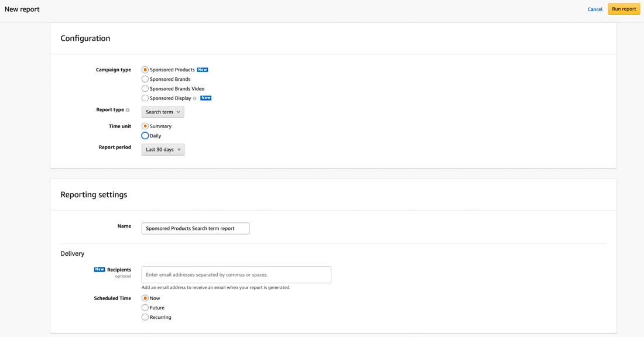
Task: Select the Sponsored Brands radio option
Action: pos(145,79)
